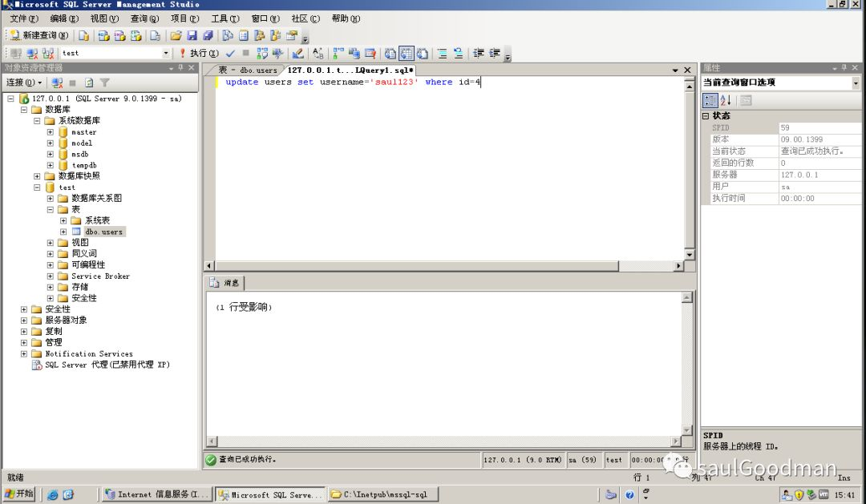This screenshot has width=866, height=504.
Task: Collapse the 127.0.0.1 server node
Action: [10, 99]
